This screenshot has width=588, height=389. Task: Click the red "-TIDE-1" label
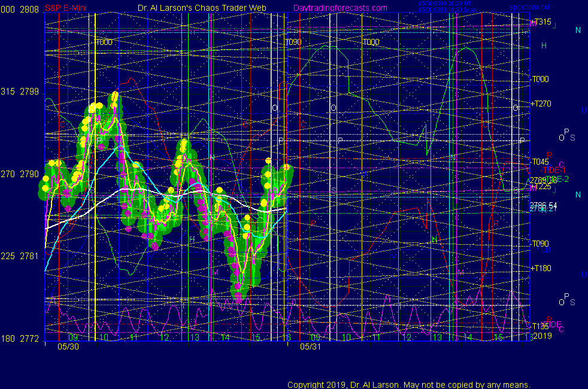(553, 171)
